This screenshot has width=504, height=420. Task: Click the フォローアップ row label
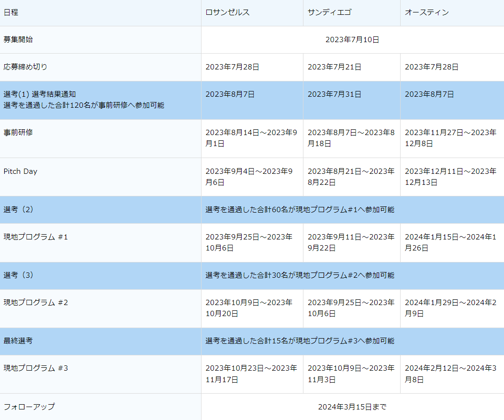pyautogui.click(x=29, y=407)
